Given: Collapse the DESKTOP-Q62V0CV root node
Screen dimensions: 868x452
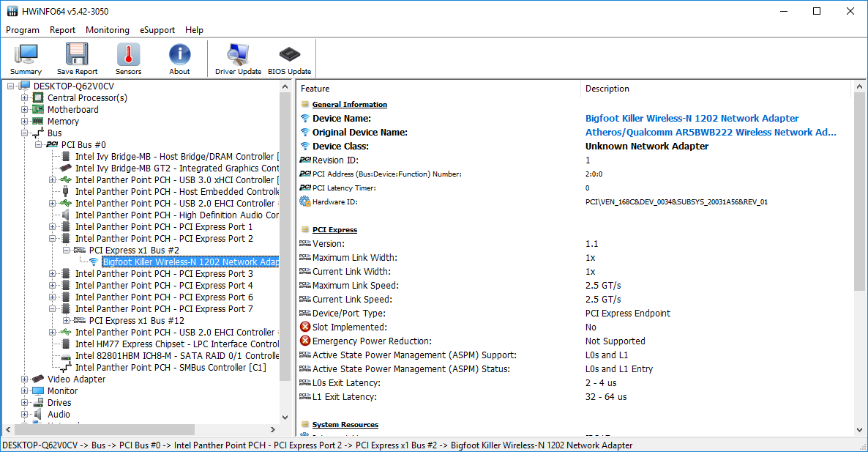Looking at the screenshot, I should (10, 86).
